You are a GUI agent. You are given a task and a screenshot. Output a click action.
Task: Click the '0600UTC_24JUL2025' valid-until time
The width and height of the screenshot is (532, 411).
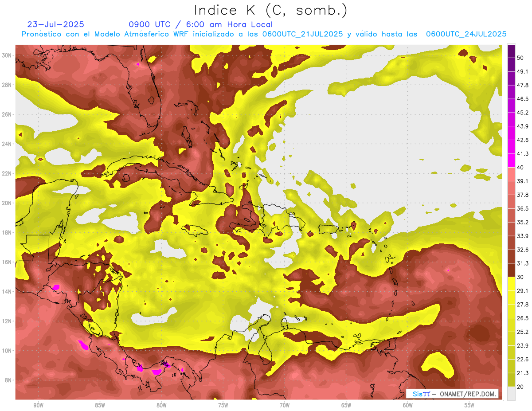(x=466, y=34)
